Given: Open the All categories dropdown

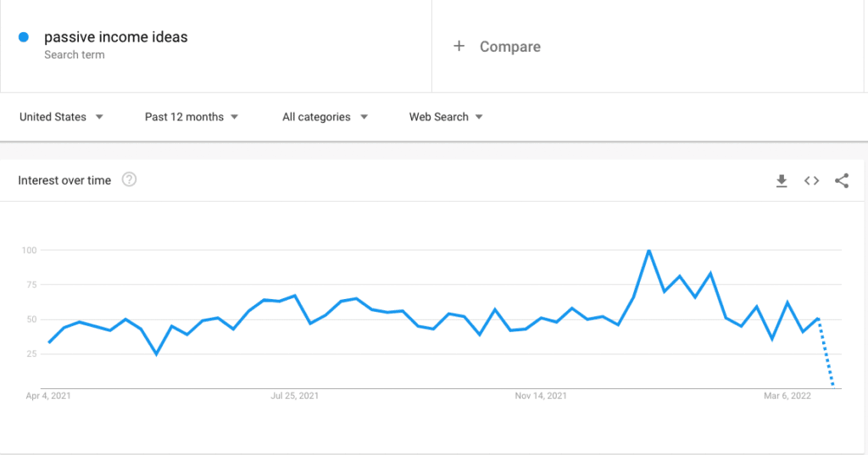Looking at the screenshot, I should [x=325, y=117].
